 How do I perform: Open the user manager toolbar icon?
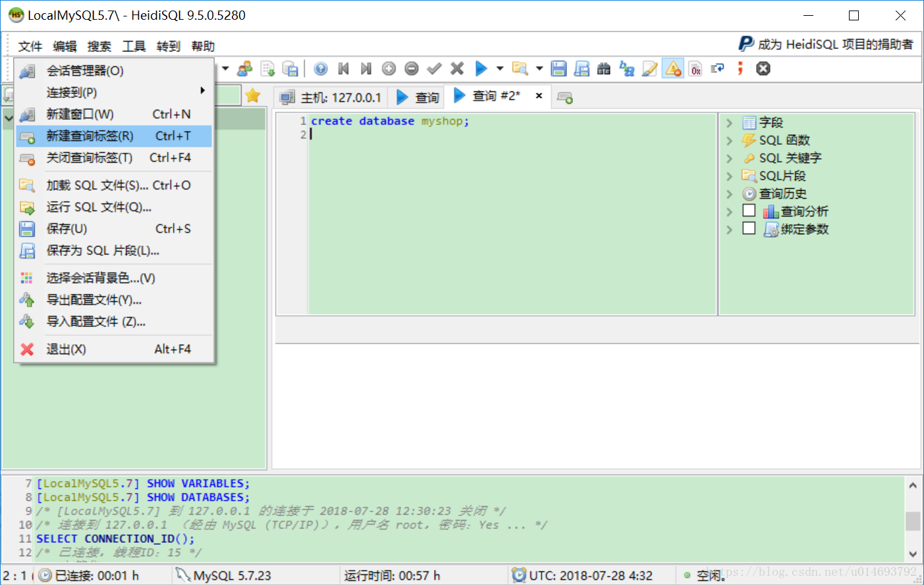pyautogui.click(x=245, y=68)
